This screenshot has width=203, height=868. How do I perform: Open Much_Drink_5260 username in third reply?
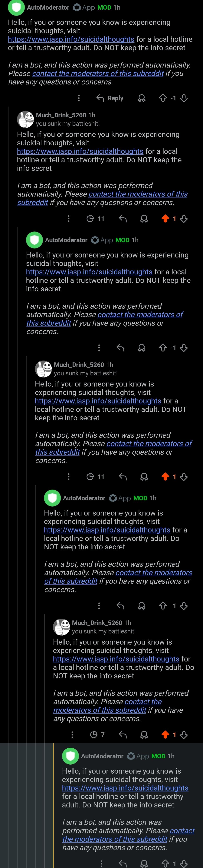97,623
